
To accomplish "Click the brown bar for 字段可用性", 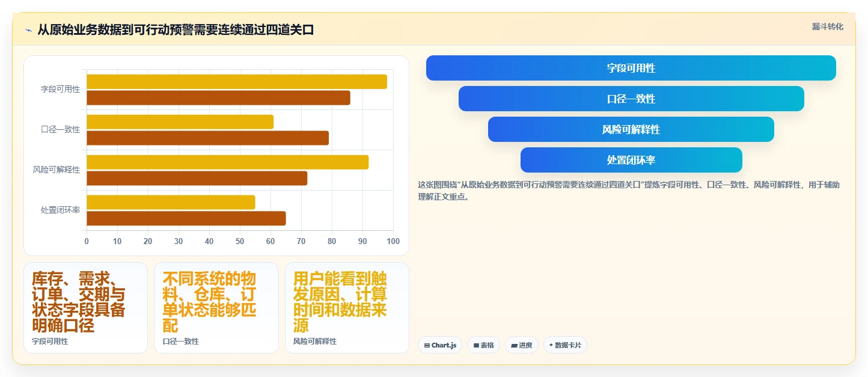I will pyautogui.click(x=218, y=97).
